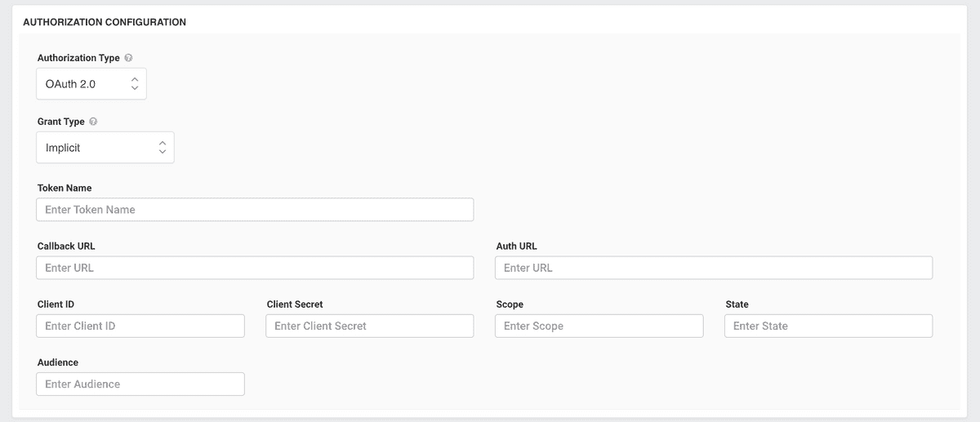Click the Token Name label

65,189
